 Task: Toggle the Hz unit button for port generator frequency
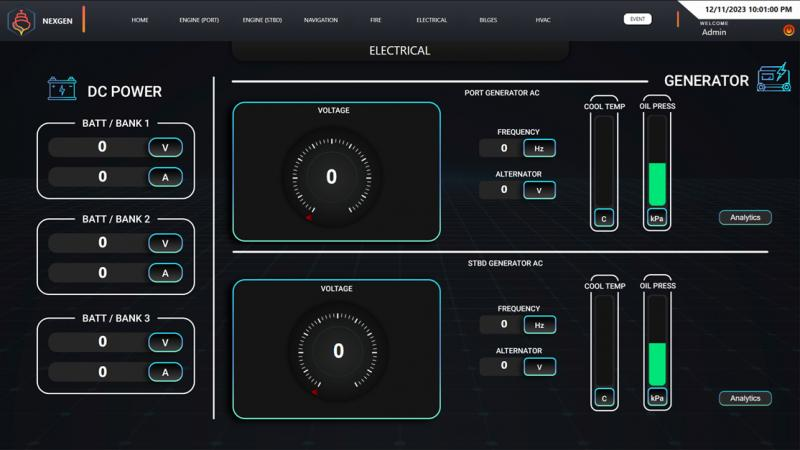point(539,148)
